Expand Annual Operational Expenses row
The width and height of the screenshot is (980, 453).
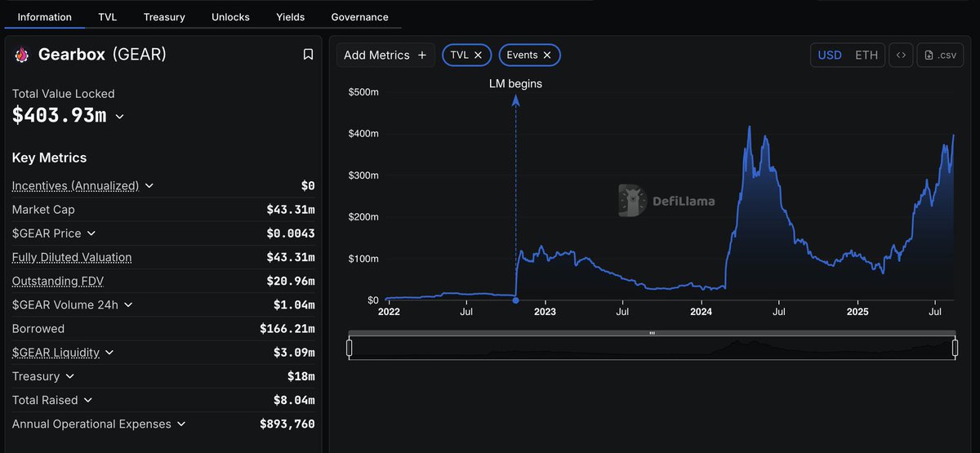point(181,424)
